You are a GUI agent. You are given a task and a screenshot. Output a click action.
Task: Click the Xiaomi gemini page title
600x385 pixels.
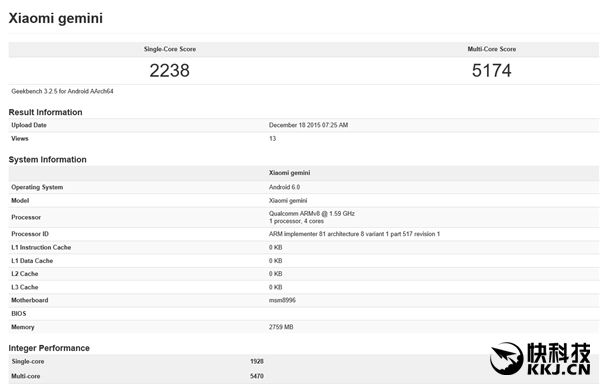click(x=55, y=18)
